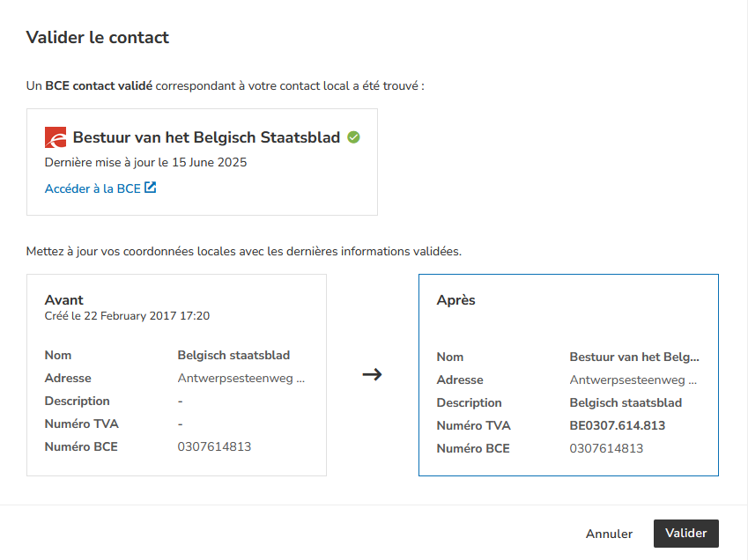The width and height of the screenshot is (748, 560).
Task: Click the Bestuur van het Belgisch Staatsblad title
Action: click(206, 137)
